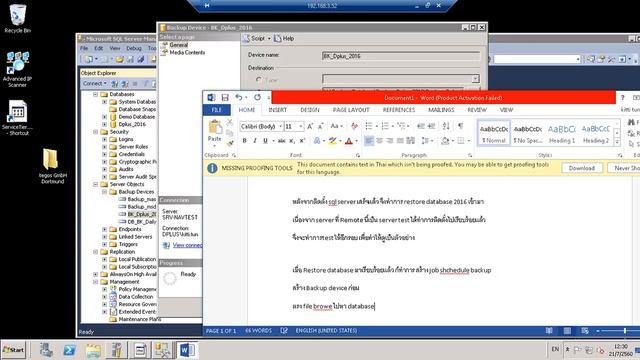The height and width of the screenshot is (360, 640).
Task: Align text right in Word
Action: pyautogui.click(x=390, y=141)
